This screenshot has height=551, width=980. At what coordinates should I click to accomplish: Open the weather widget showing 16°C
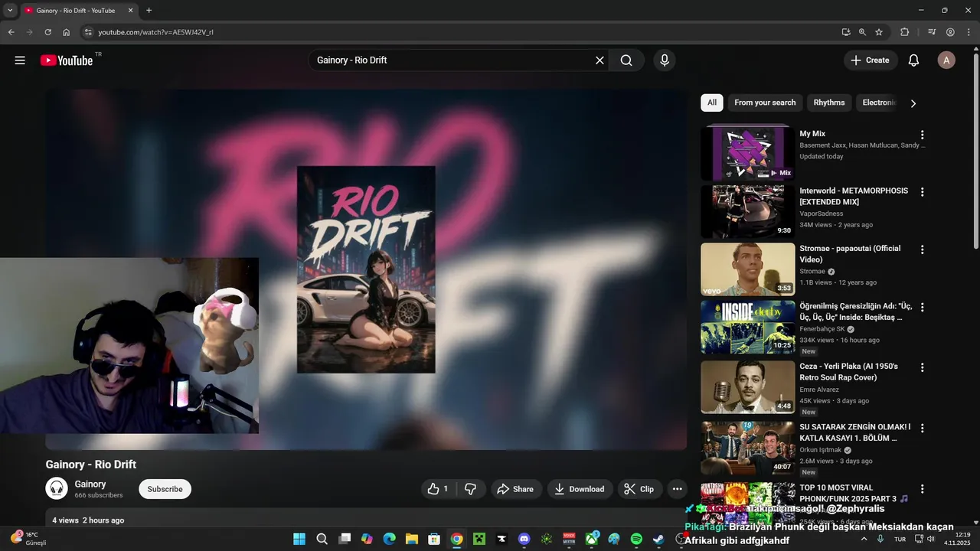pos(28,538)
